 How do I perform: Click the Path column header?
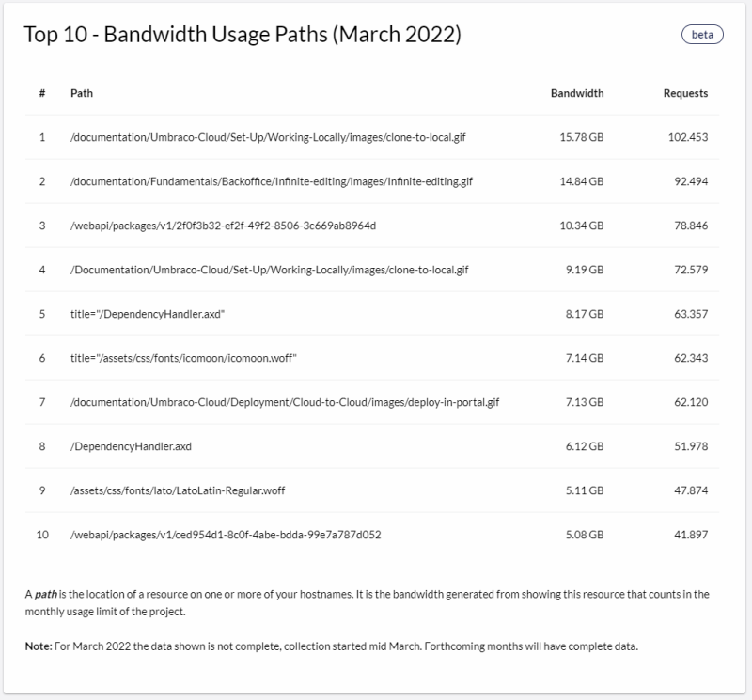[x=81, y=93]
